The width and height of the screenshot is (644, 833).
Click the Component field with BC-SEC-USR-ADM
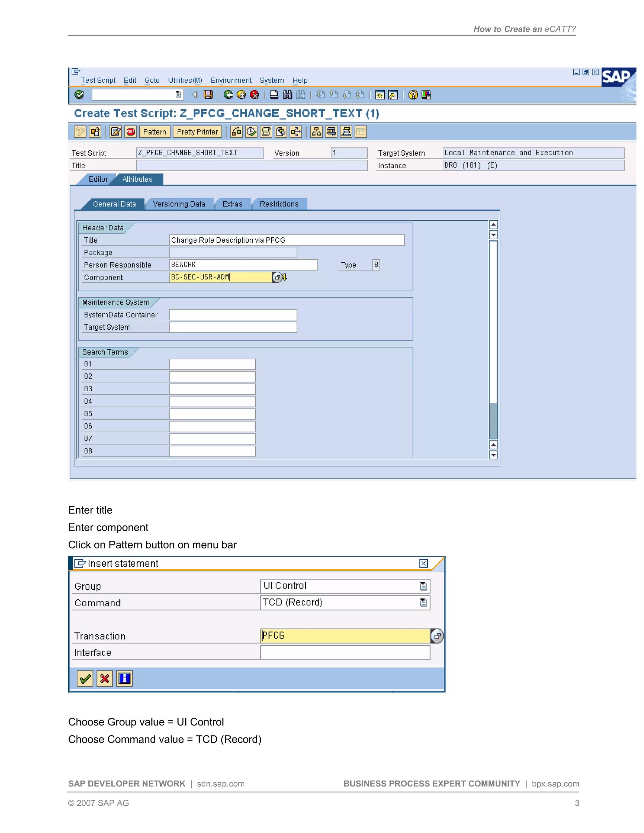point(220,277)
